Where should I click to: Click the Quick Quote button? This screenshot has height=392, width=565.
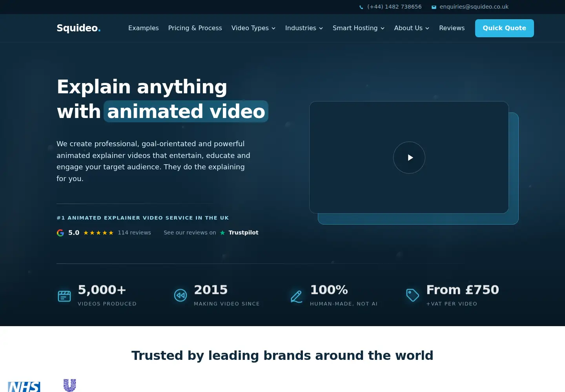(505, 28)
